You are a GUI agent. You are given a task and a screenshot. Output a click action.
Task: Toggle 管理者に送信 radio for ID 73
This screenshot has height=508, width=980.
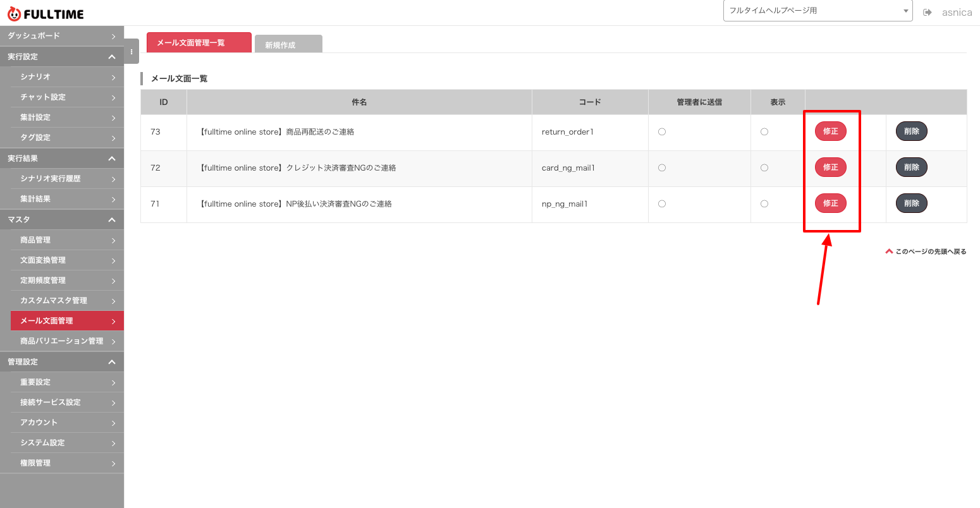tap(662, 132)
